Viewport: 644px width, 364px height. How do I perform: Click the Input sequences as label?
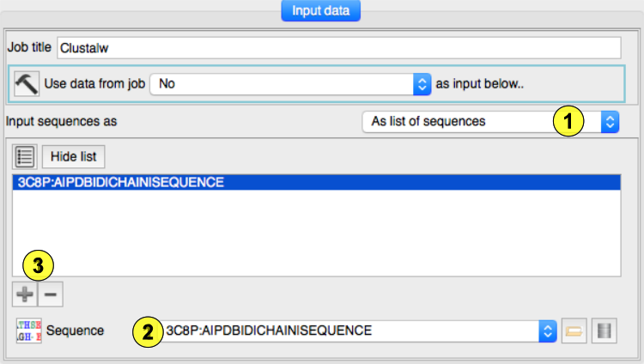61,121
